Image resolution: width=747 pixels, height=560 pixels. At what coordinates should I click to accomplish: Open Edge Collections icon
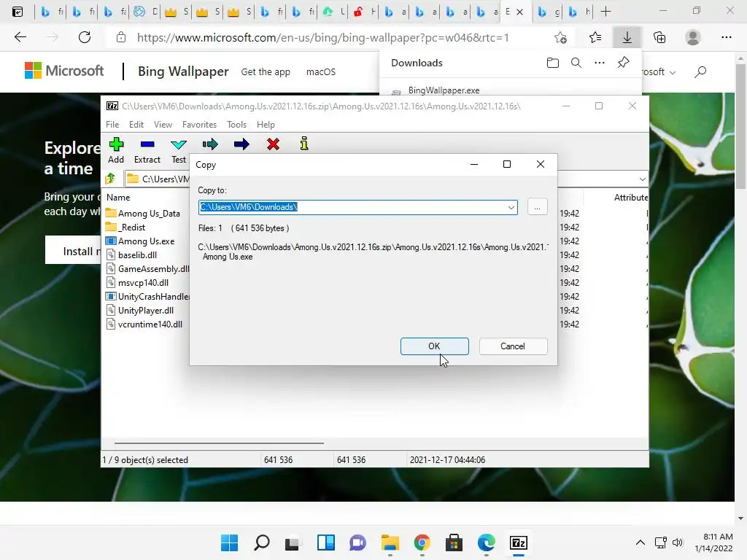click(x=659, y=37)
